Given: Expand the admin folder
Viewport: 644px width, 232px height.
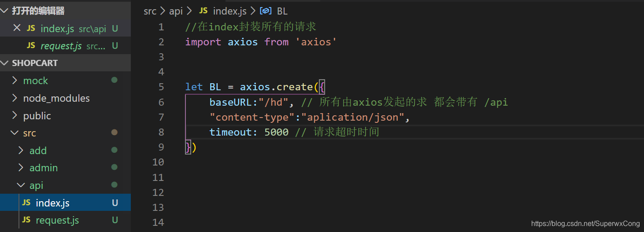Looking at the screenshot, I should 21,168.
